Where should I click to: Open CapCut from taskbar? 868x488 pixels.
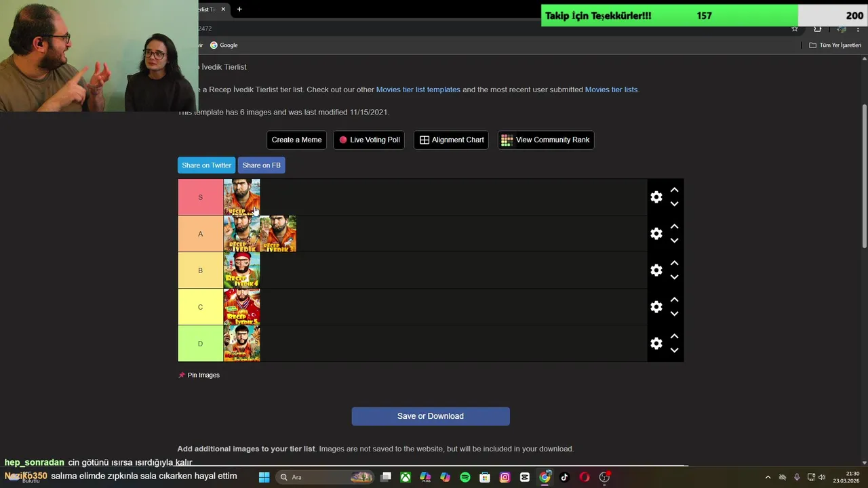pos(525,477)
